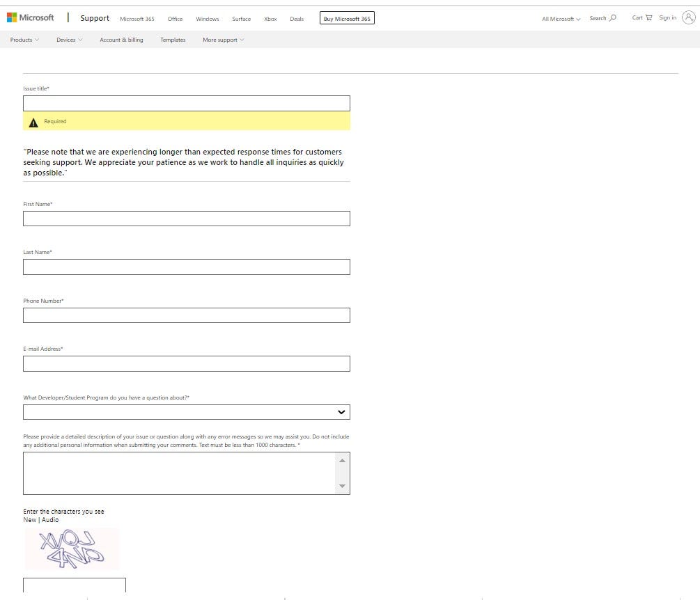Click the account avatar icon
This screenshot has height=600, width=700.
point(688,18)
